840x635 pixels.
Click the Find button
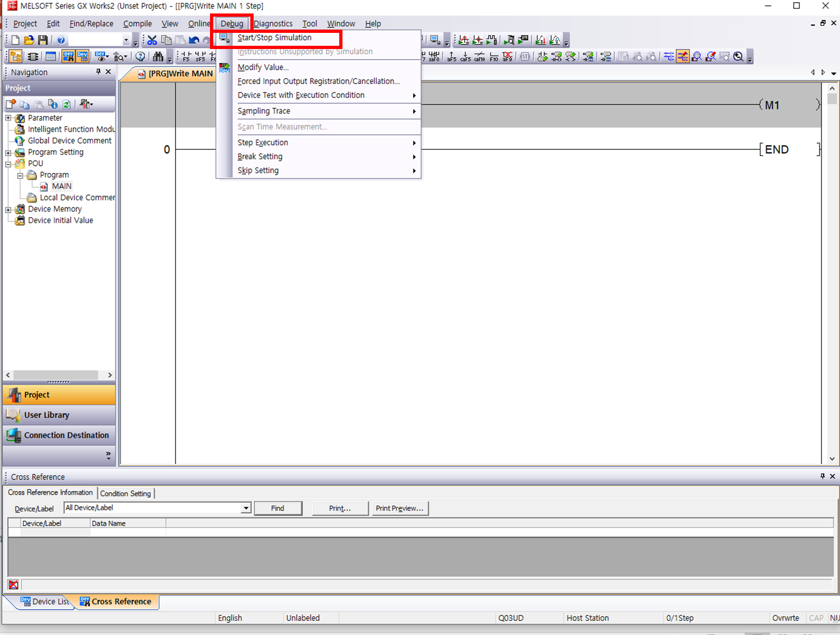[278, 508]
